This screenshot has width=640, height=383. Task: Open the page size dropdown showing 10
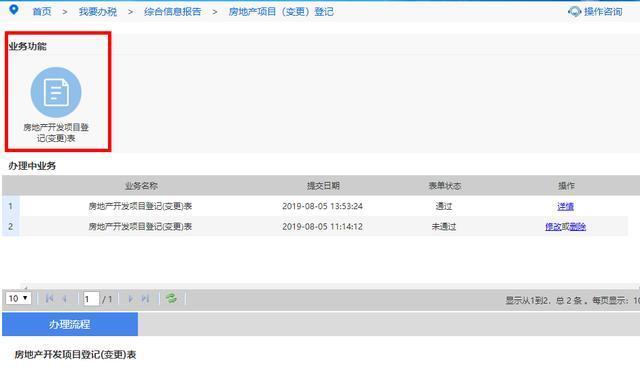coord(18,298)
